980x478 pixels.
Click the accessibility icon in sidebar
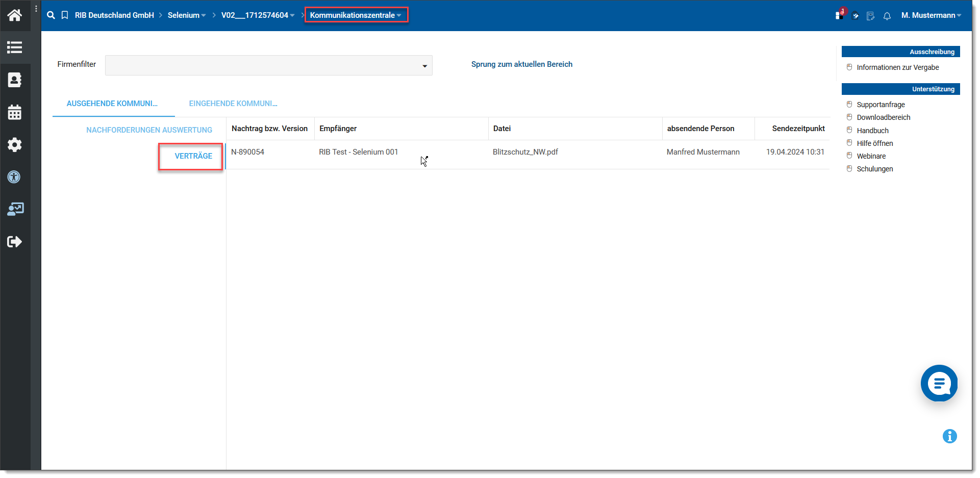(15, 177)
